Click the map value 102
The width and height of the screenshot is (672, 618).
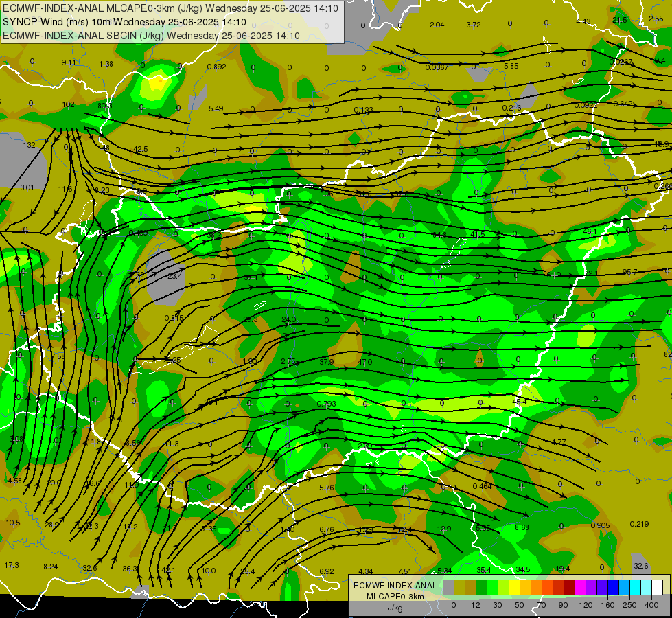point(68,104)
